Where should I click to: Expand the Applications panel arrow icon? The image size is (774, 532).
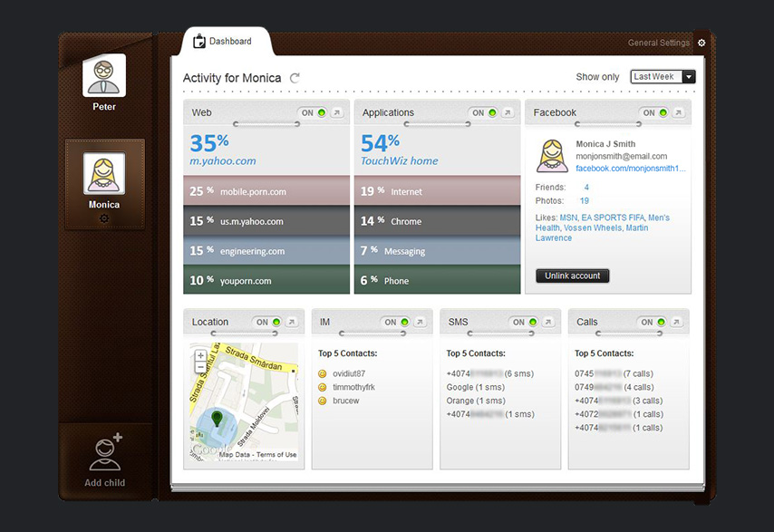tap(508, 112)
